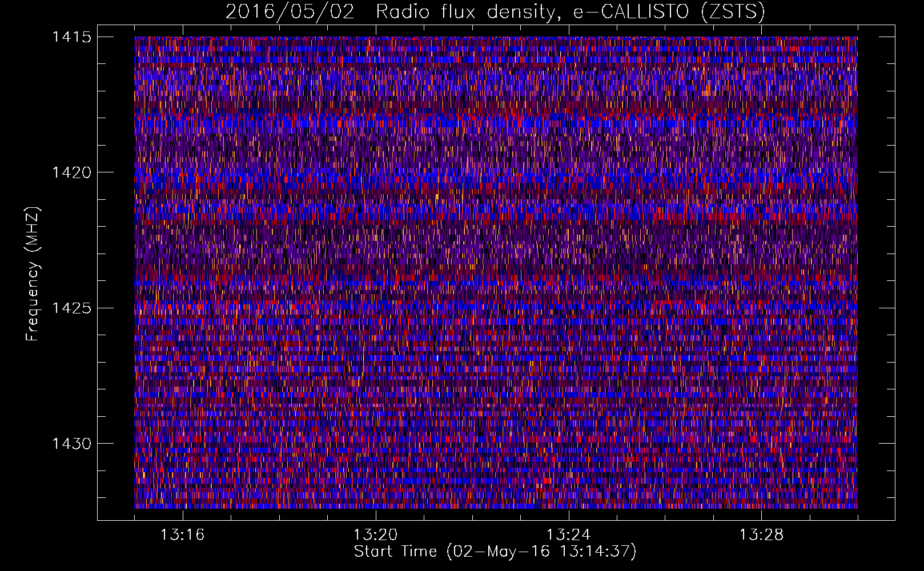Screen dimensions: 924x571
Task: Click the 1425 frequency axis label
Action: pos(71,308)
